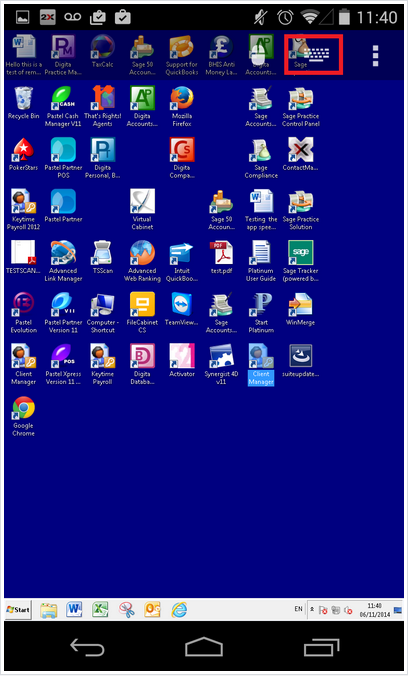Open Intuit QuickBoo... shortcut

pyautogui.click(x=182, y=262)
